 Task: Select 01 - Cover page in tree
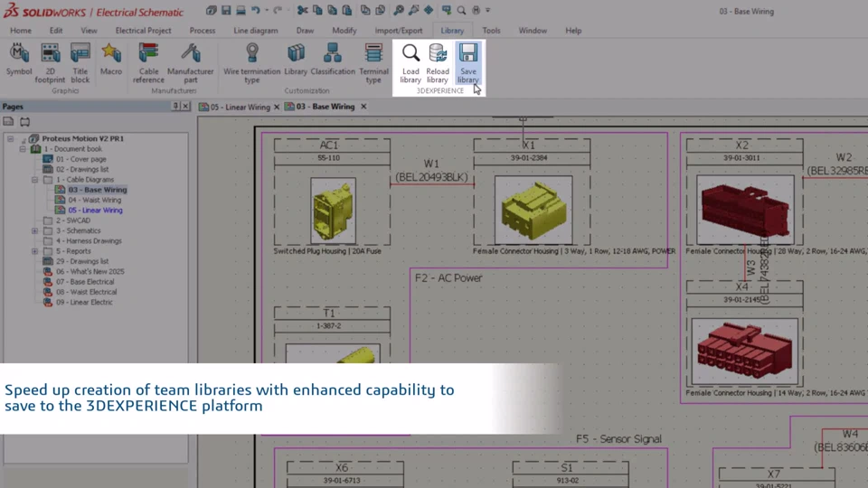80,159
